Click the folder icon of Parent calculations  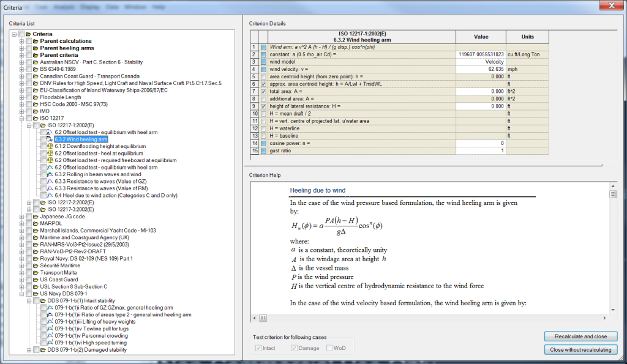[x=36, y=41]
